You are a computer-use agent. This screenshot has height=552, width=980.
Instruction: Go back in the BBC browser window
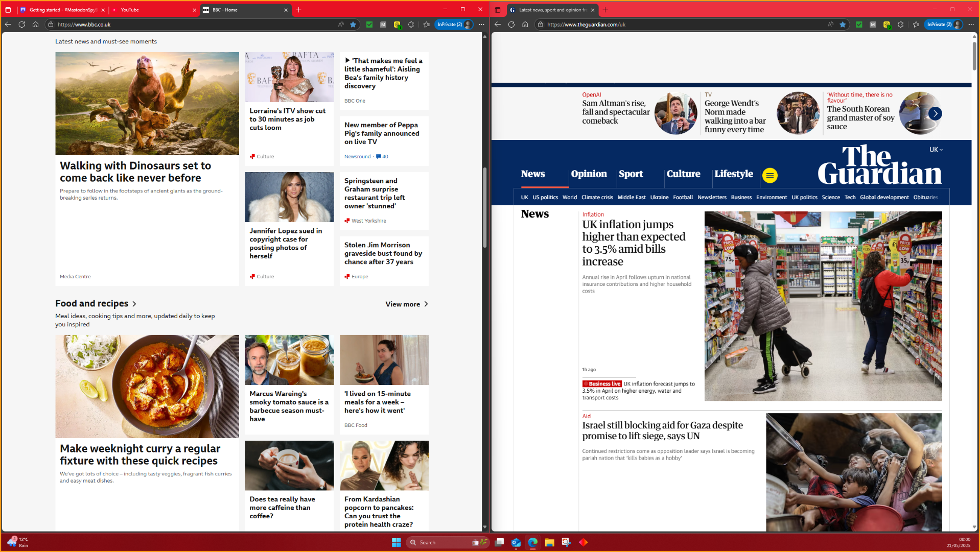click(8, 25)
